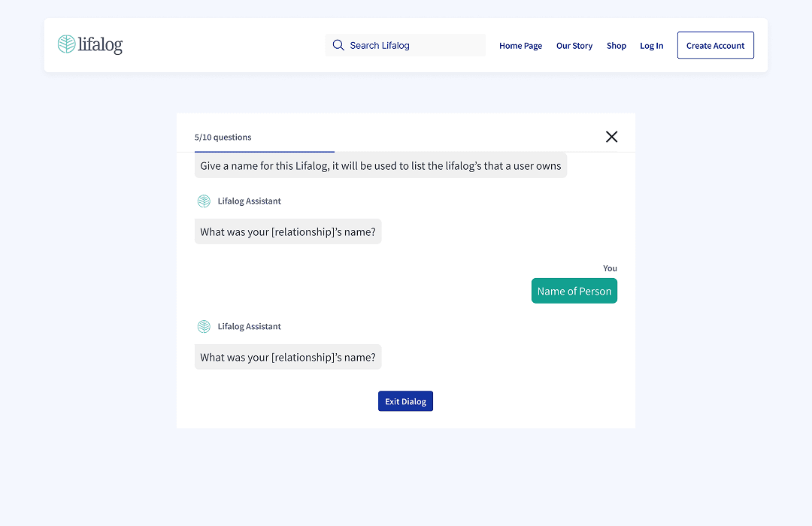Open the Shop section
812x526 pixels.
[x=617, y=46]
